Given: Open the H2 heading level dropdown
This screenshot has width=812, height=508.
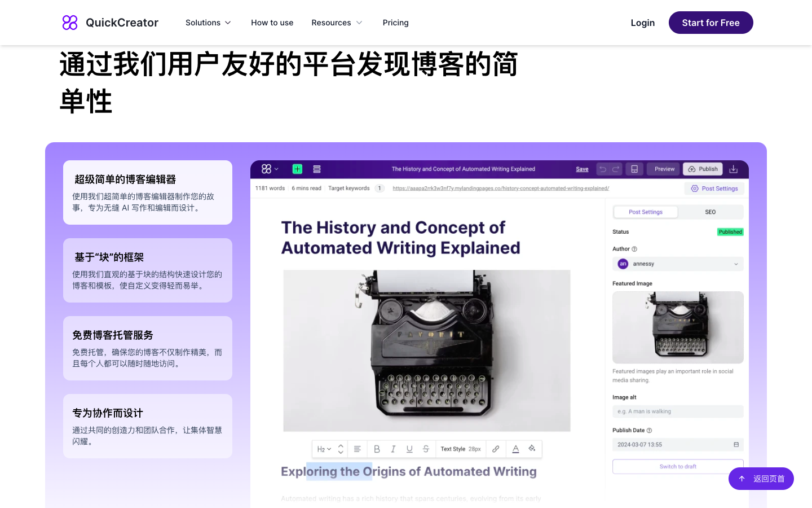Looking at the screenshot, I should coord(324,449).
